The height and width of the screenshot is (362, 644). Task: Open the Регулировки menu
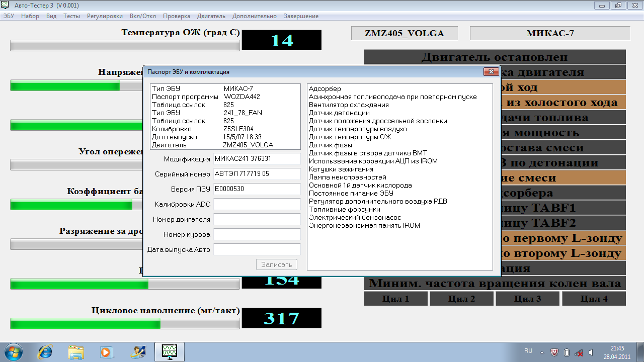[105, 16]
